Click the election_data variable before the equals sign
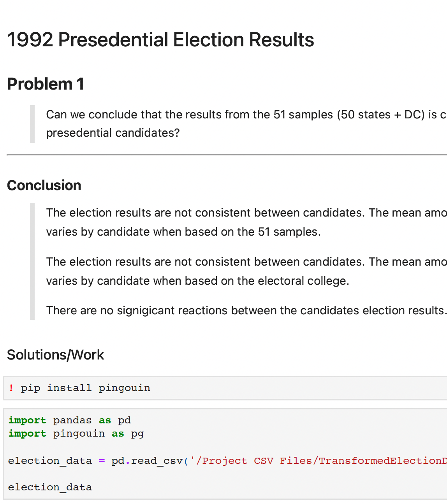Image resolution: width=447 pixels, height=504 pixels. click(x=50, y=461)
